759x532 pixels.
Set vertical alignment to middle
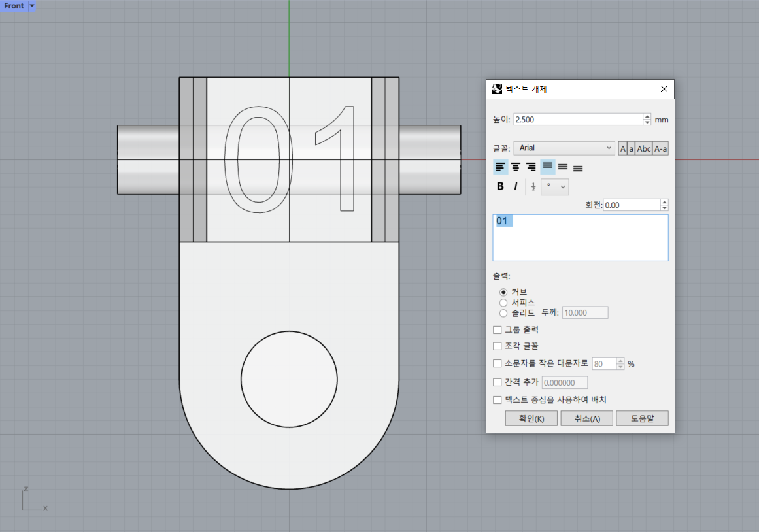tap(562, 167)
